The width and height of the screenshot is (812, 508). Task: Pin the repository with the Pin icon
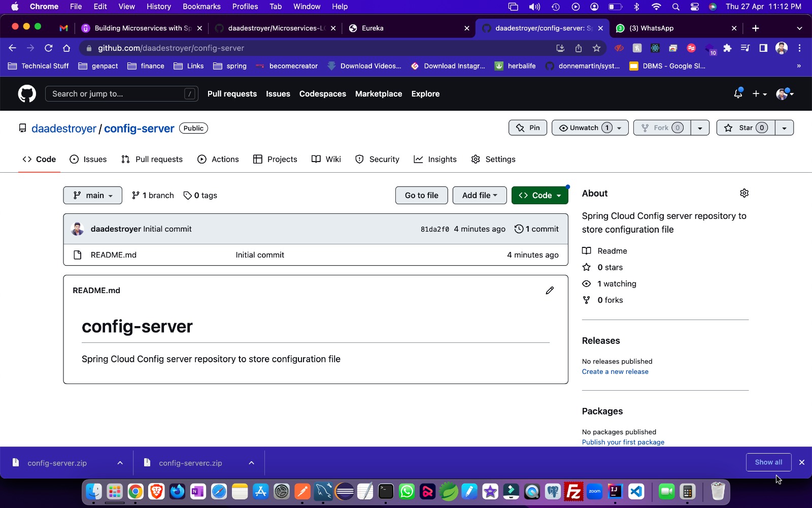[527, 128]
